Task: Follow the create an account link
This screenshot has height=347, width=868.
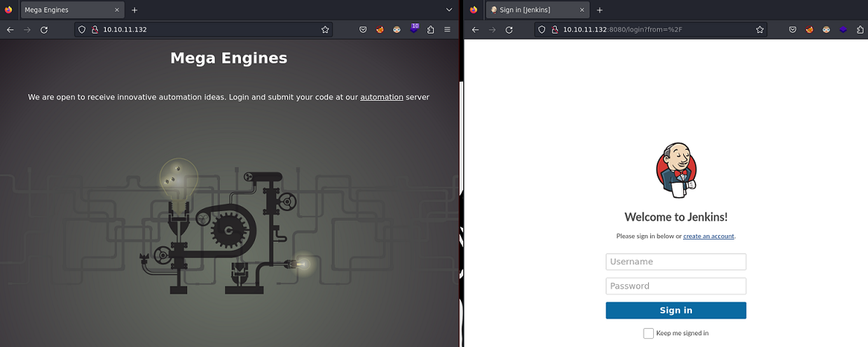Action: [709, 236]
